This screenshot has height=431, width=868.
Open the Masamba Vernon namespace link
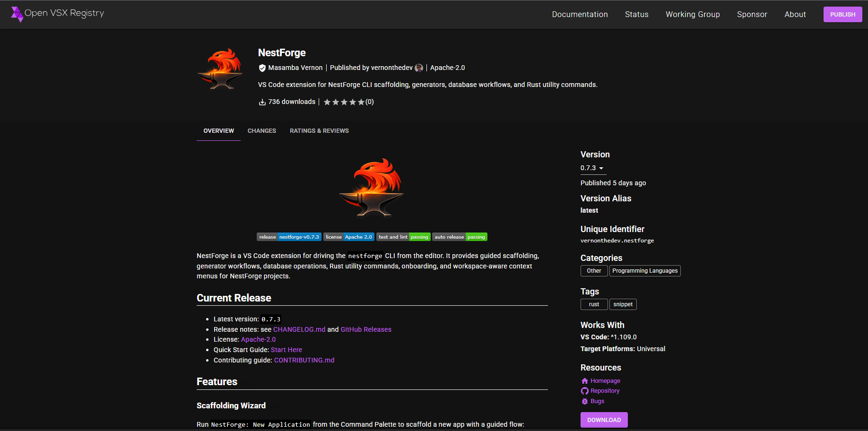tap(295, 68)
